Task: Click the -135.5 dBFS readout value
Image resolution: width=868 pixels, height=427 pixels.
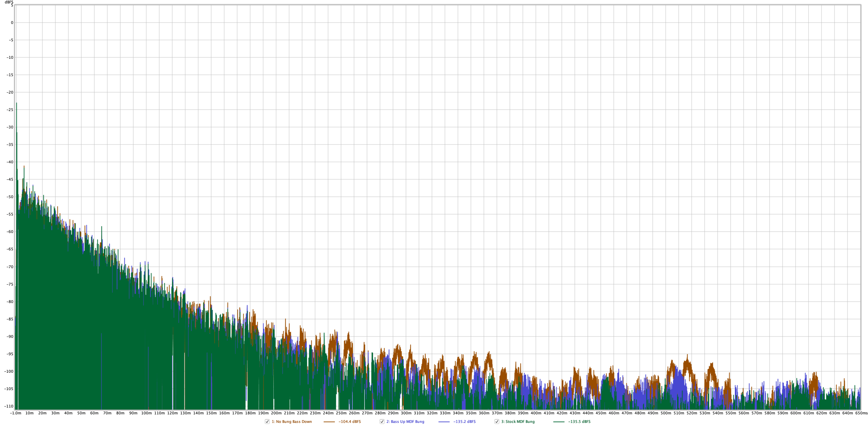Action: [x=579, y=422]
